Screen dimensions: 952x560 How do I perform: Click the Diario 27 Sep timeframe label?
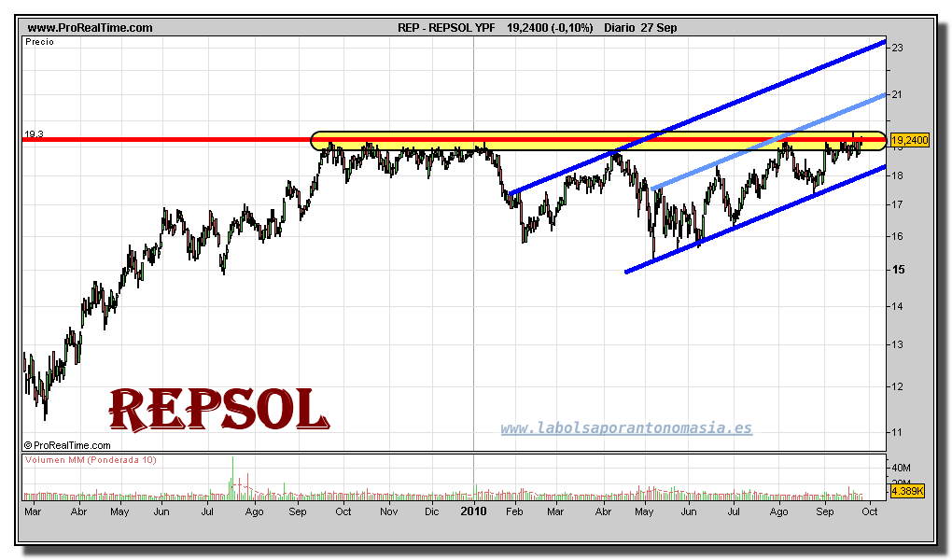(640, 27)
